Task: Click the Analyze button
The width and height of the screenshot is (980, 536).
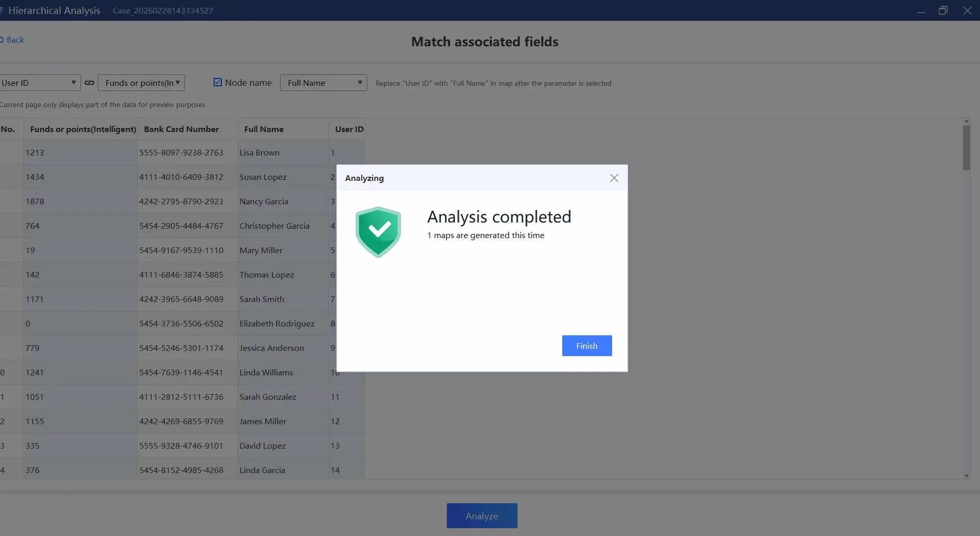Action: pyautogui.click(x=482, y=515)
